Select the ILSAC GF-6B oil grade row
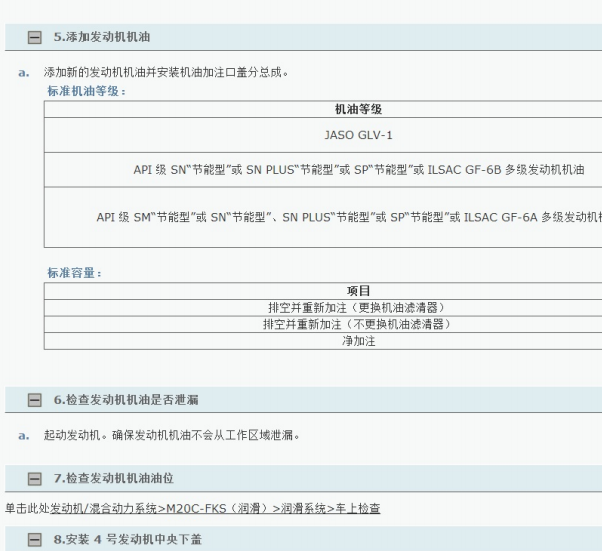Viewport: 602px width, 551px height. tap(323, 170)
